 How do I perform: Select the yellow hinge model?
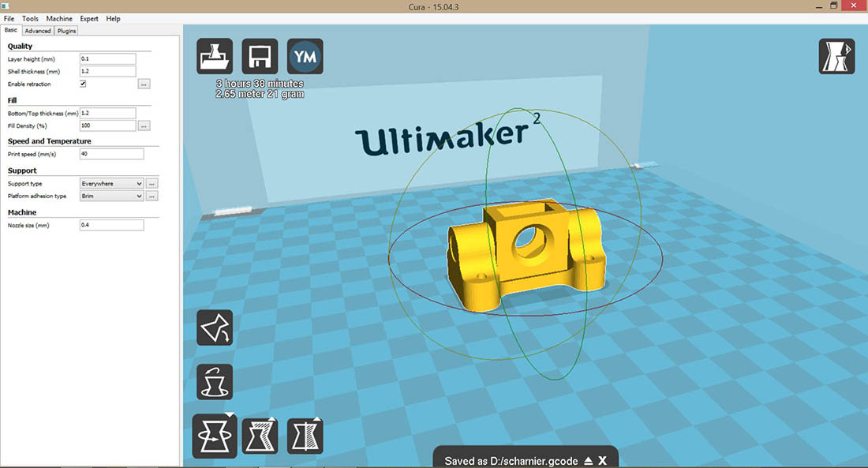point(525,255)
